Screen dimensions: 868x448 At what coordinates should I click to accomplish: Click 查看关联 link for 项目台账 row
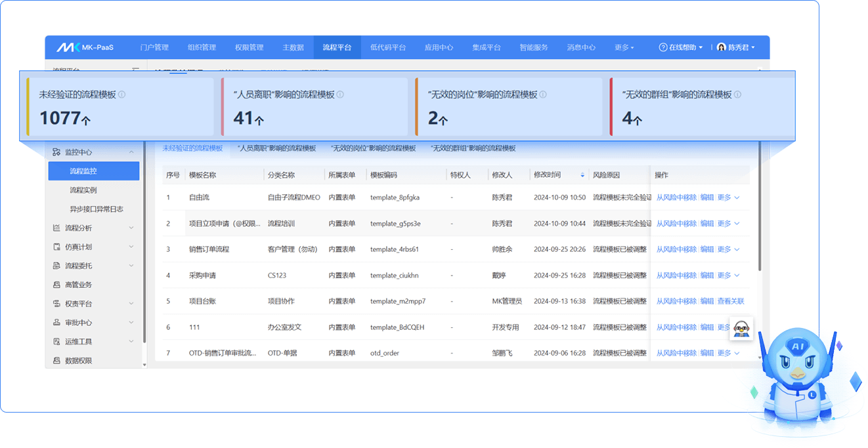pos(731,301)
